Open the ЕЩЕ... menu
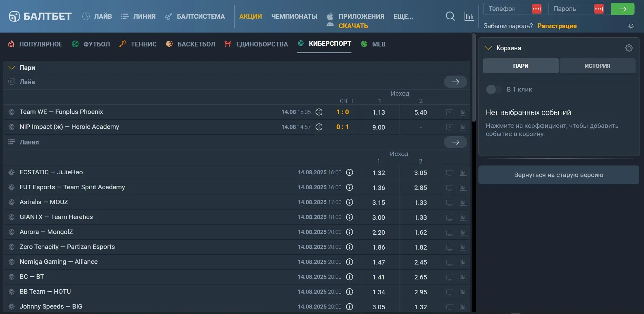This screenshot has width=644, height=314. tap(403, 16)
